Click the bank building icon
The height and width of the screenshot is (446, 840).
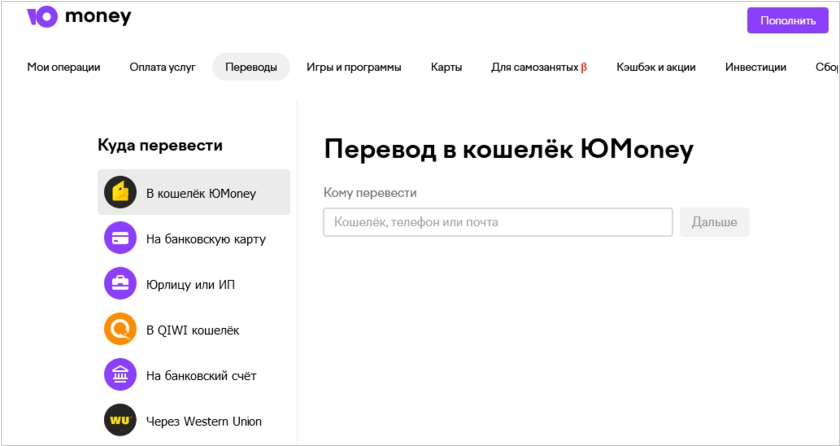[120, 374]
